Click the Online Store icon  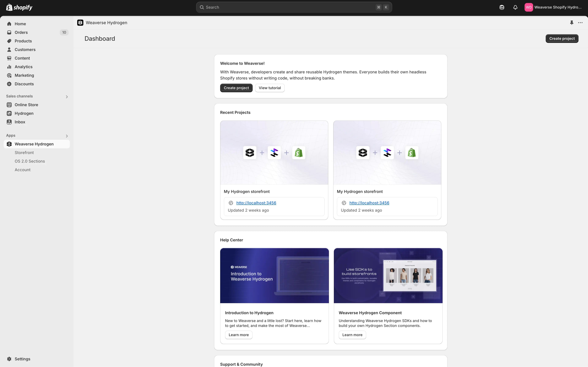9,105
